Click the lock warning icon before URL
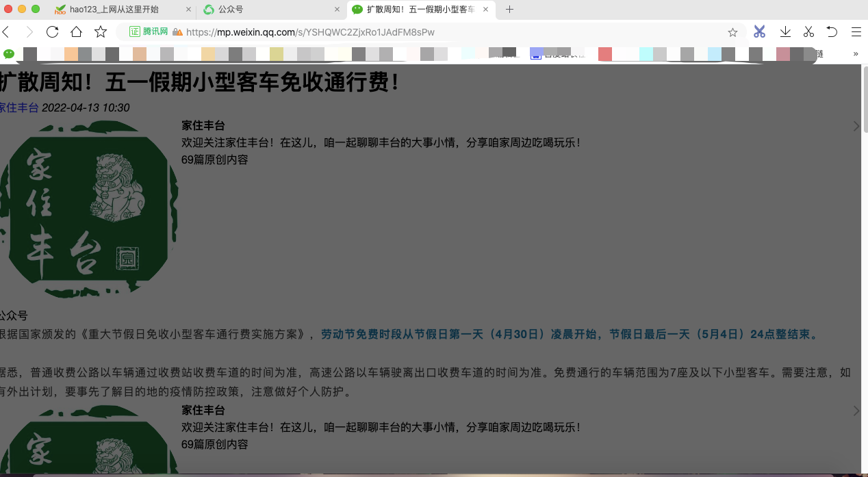 (177, 32)
